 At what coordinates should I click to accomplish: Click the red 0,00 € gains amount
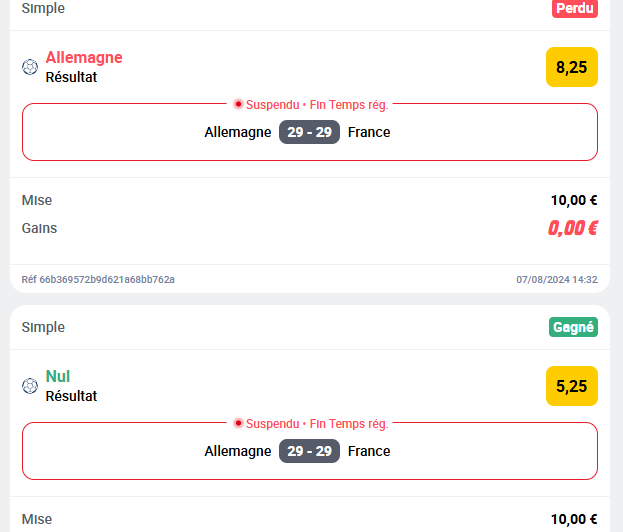(x=573, y=228)
